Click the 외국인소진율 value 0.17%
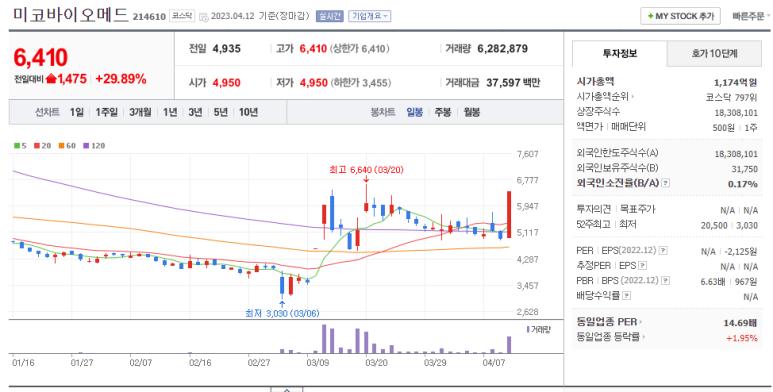Screen dimensions: 773x392 742,184
